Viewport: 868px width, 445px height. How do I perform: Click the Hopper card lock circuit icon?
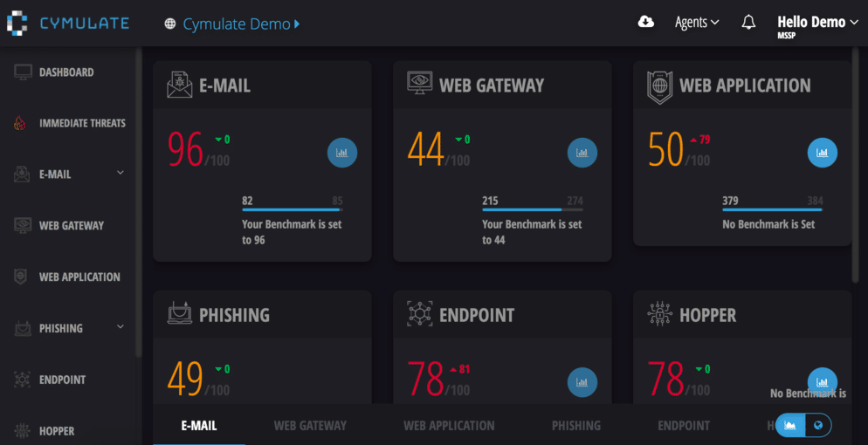658,313
